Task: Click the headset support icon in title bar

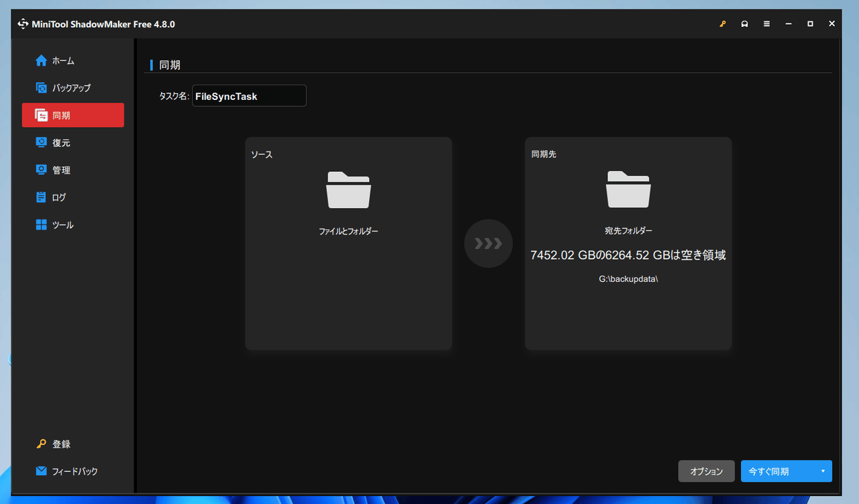Action: click(x=744, y=24)
